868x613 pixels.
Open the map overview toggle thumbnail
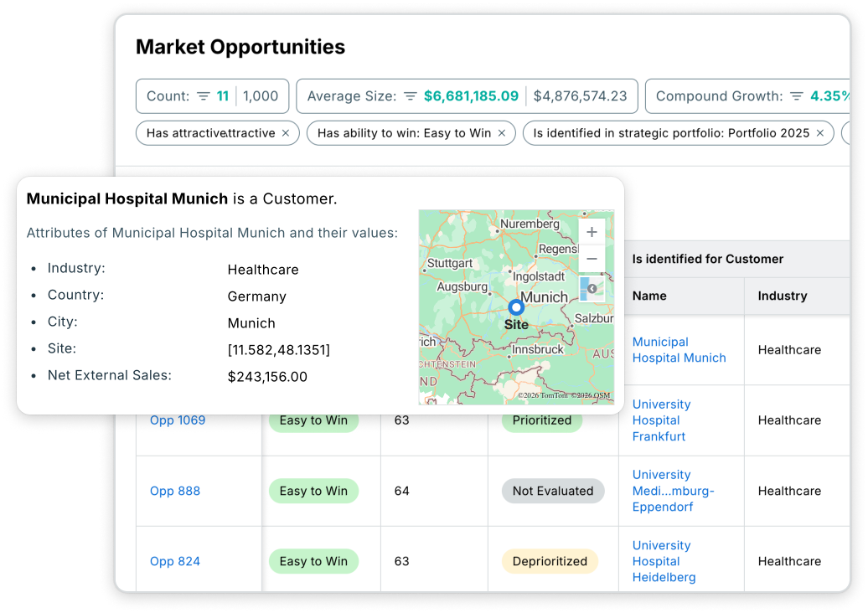(x=592, y=289)
